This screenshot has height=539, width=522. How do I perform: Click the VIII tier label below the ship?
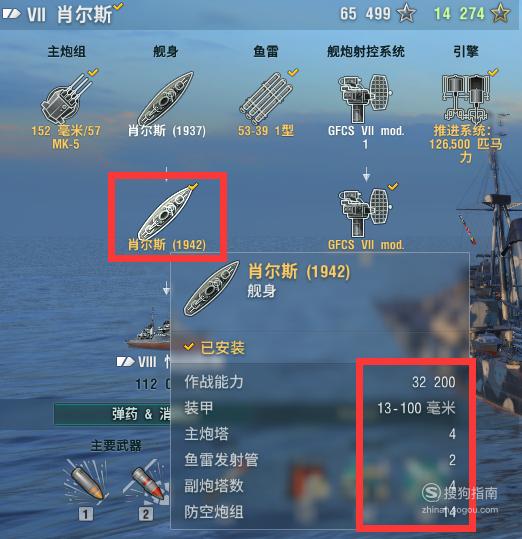[x=147, y=362]
